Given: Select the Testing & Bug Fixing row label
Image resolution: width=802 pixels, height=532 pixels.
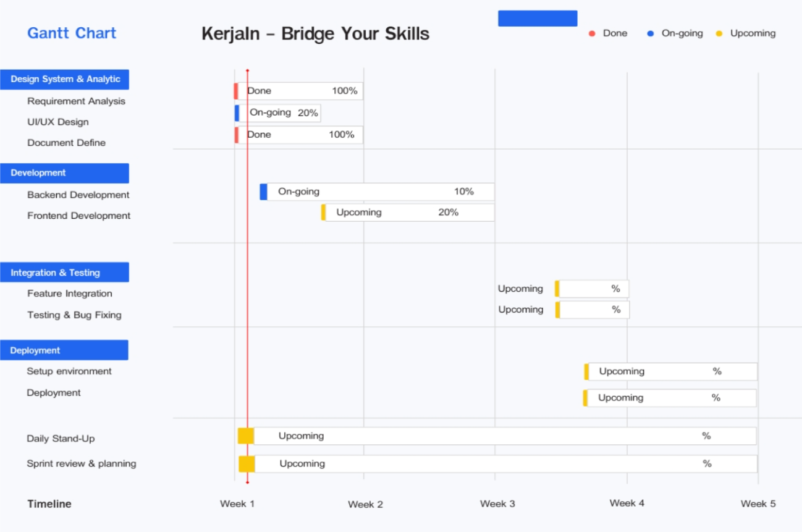Looking at the screenshot, I should click(x=74, y=315).
